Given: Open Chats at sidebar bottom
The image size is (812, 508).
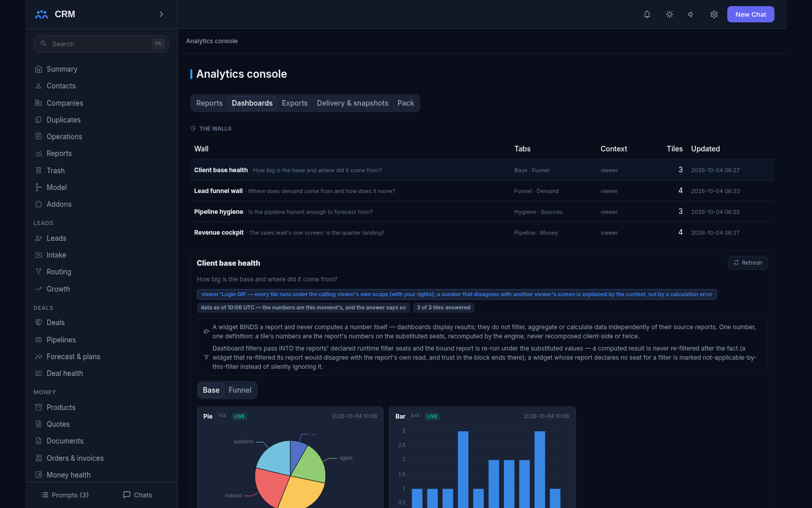Looking at the screenshot, I should tap(138, 495).
